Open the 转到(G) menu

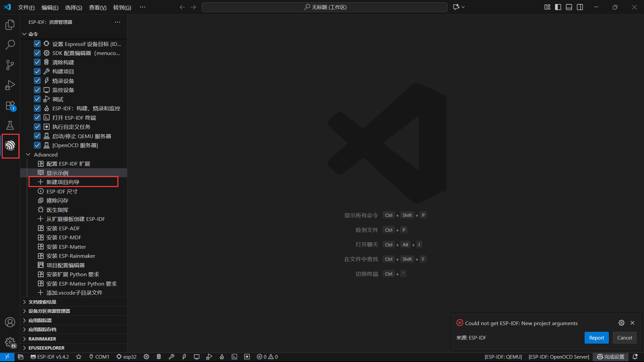click(122, 7)
